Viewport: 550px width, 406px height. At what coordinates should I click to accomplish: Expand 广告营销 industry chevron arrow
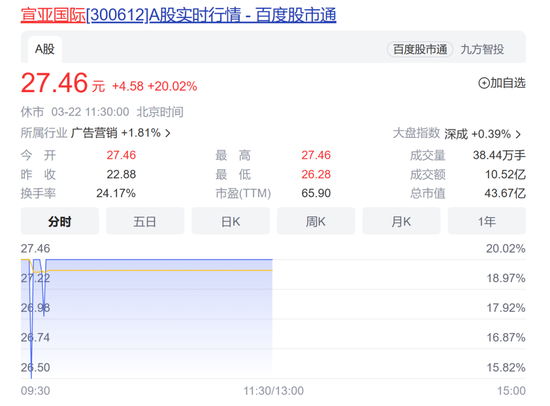pyautogui.click(x=168, y=133)
